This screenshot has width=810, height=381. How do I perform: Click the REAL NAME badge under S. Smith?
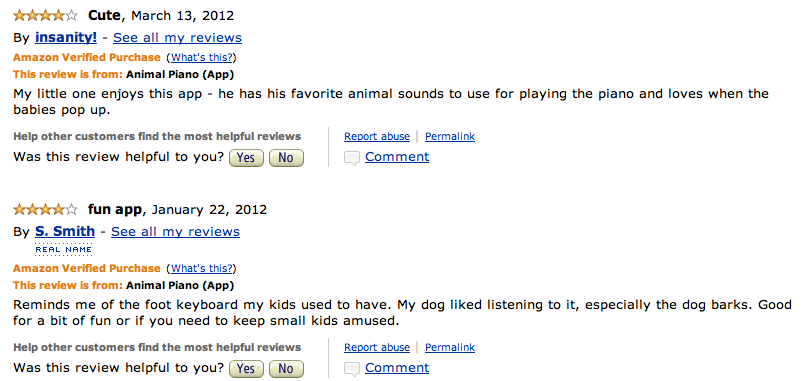pyautogui.click(x=64, y=250)
